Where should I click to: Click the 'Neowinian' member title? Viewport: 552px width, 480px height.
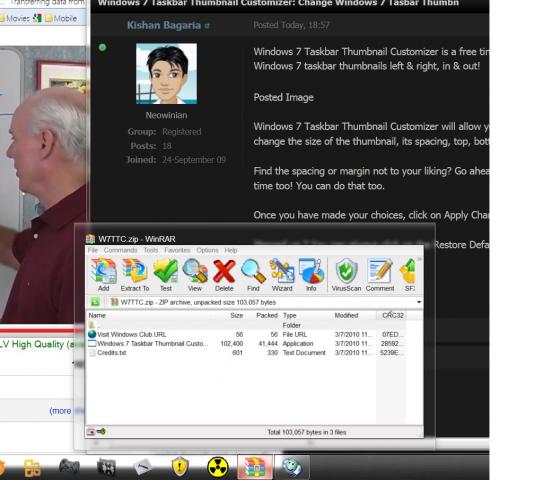pyautogui.click(x=167, y=115)
